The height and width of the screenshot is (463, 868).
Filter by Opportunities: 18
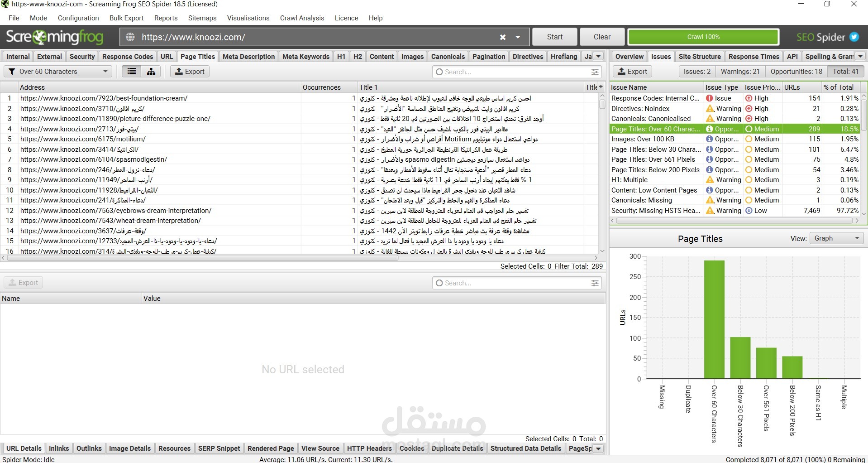point(796,72)
